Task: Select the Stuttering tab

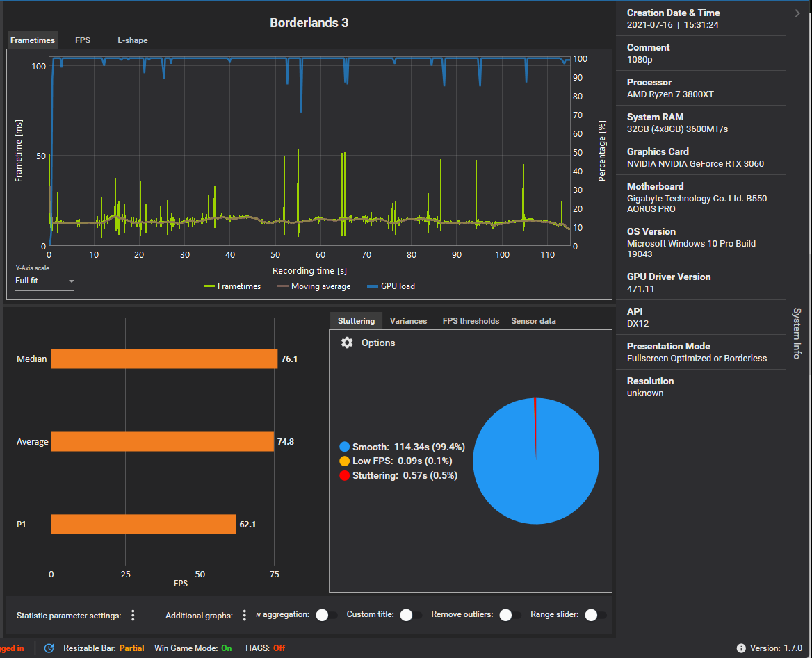Action: pos(356,321)
